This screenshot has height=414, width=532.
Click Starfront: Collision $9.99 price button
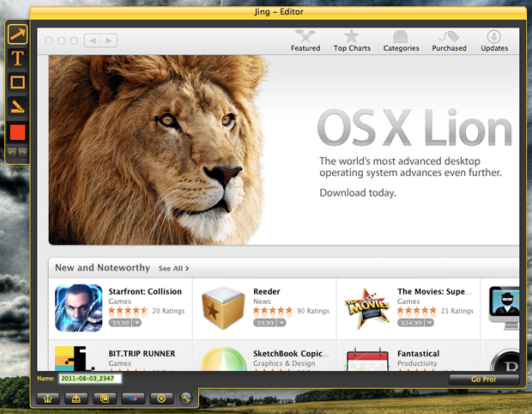click(120, 322)
